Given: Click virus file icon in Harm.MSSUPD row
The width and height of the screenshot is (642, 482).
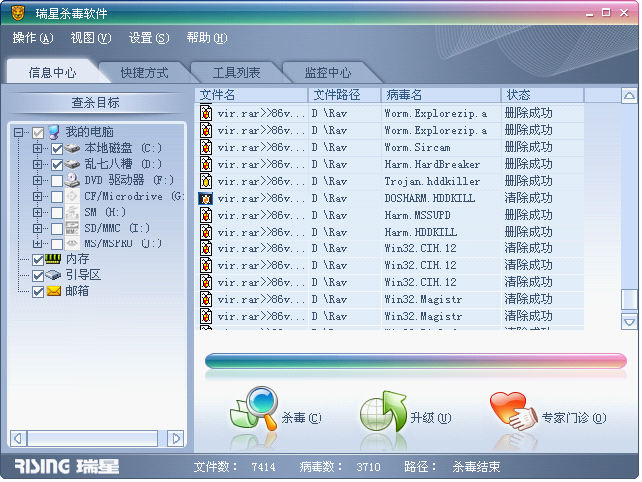Looking at the screenshot, I should coord(206,215).
